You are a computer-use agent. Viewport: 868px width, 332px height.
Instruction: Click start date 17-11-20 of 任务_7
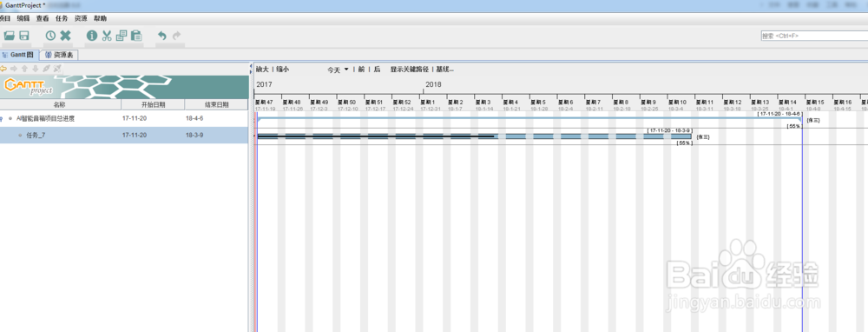pos(135,136)
